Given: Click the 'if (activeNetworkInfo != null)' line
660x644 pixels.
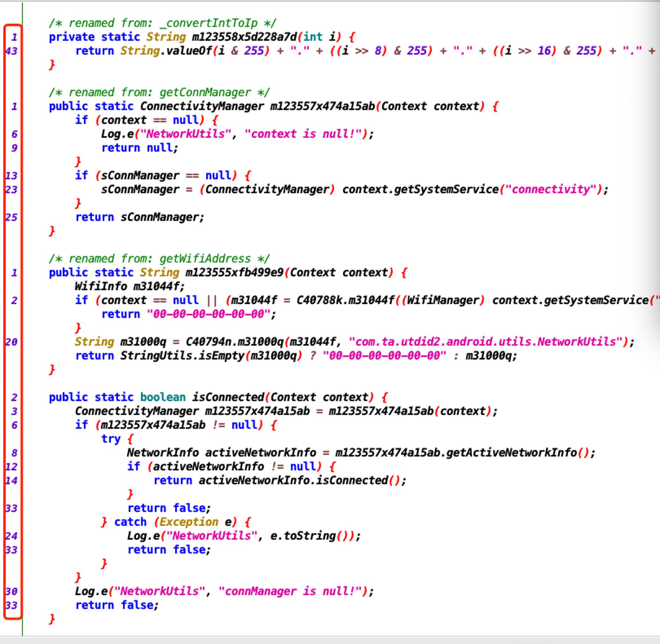Looking at the screenshot, I should (x=231, y=466).
